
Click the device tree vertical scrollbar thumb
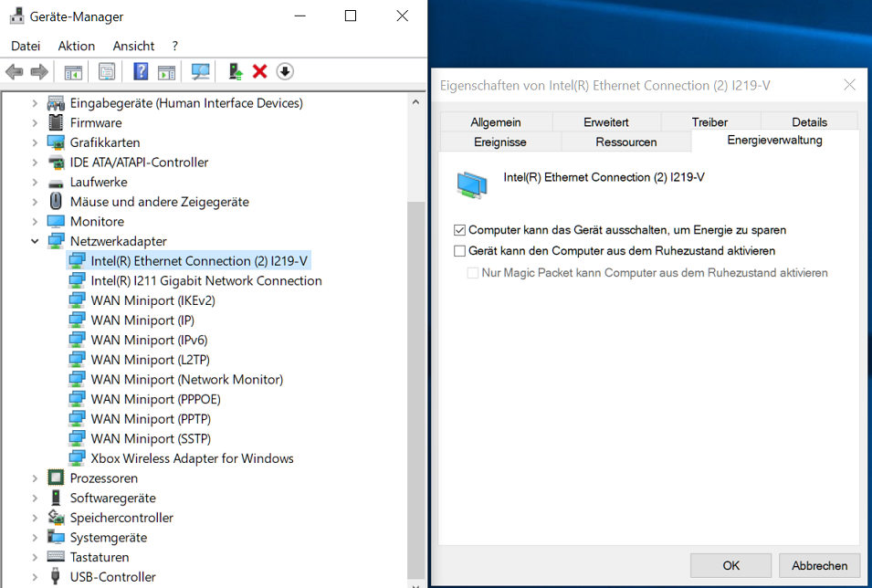415,389
